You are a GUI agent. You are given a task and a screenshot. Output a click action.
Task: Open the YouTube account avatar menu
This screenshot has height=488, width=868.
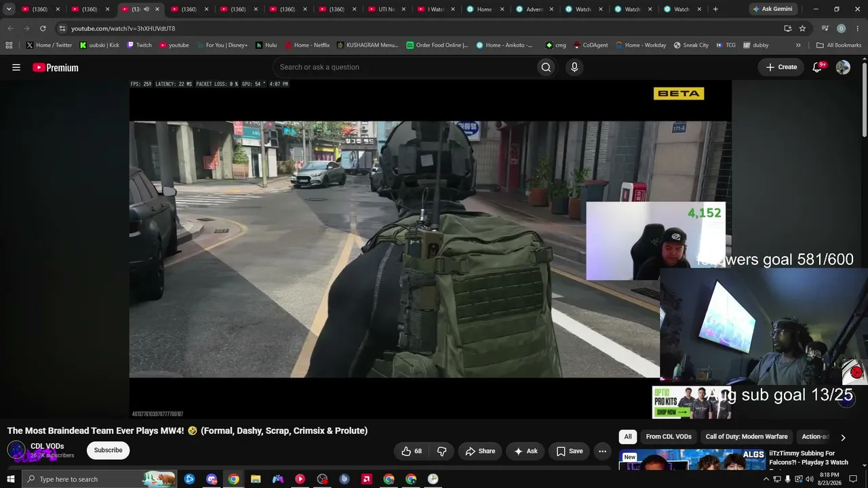pyautogui.click(x=843, y=67)
